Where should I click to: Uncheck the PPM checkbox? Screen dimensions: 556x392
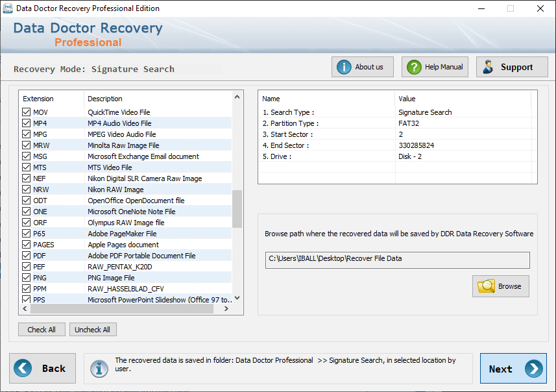[x=26, y=288]
